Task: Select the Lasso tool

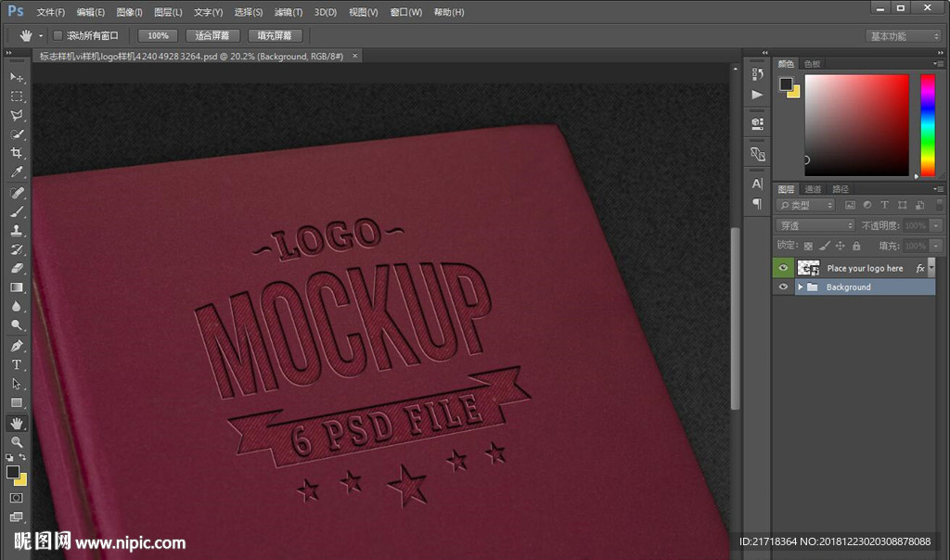Action: pyautogui.click(x=17, y=115)
